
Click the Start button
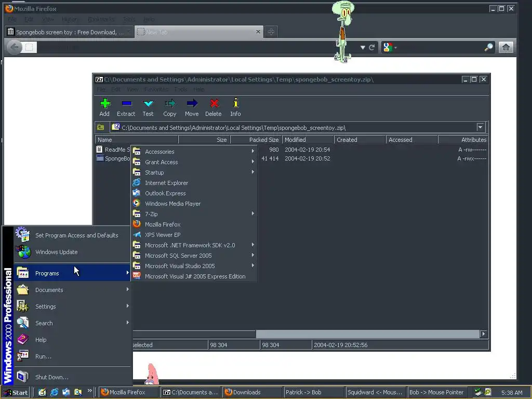[15, 393]
